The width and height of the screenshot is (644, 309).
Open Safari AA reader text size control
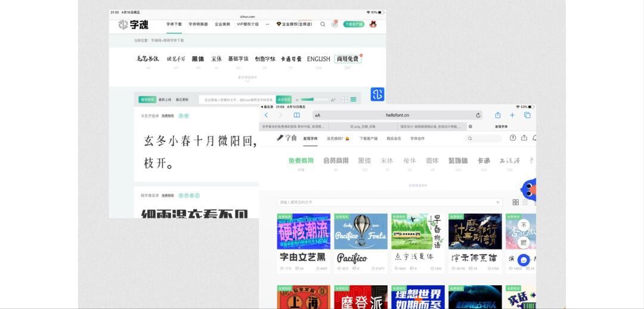(317, 116)
